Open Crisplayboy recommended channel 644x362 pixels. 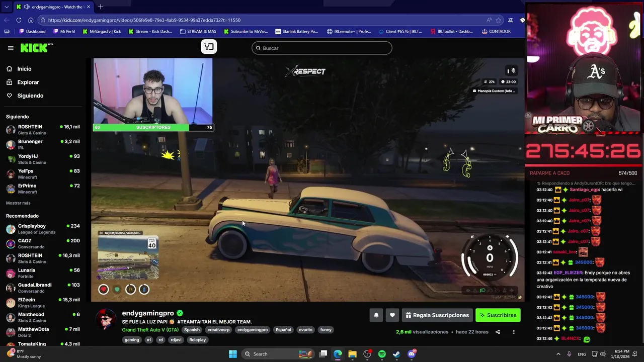43,229
